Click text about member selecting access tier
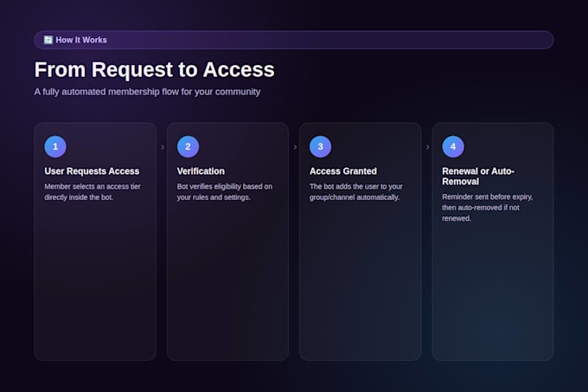The width and height of the screenshot is (588, 392). [x=93, y=192]
